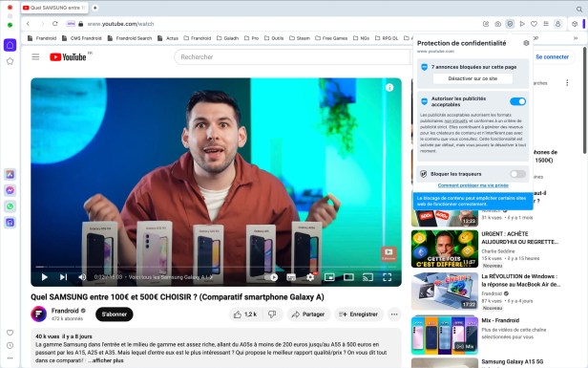Open the more actions ellipsis menu
The width and height of the screenshot is (588, 368).
394,314
